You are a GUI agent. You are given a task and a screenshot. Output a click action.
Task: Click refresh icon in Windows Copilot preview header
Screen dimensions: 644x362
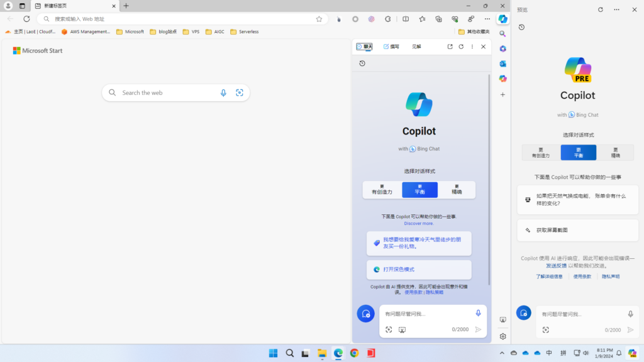tap(600, 10)
